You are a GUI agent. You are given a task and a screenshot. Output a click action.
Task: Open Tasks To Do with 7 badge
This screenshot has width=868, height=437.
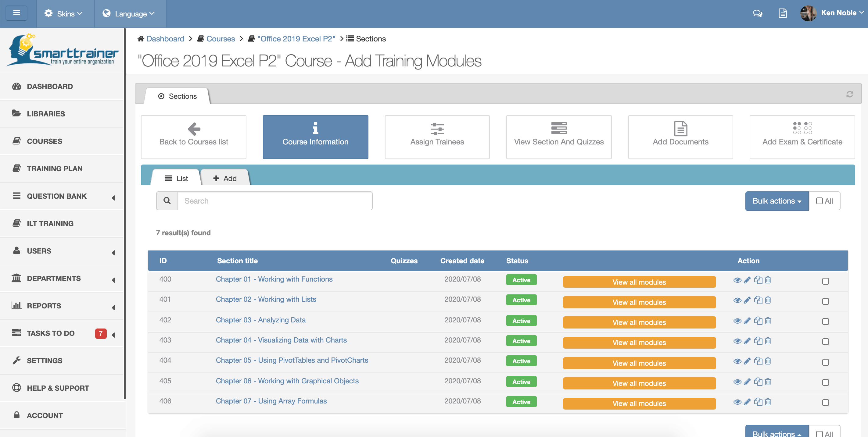pos(62,333)
